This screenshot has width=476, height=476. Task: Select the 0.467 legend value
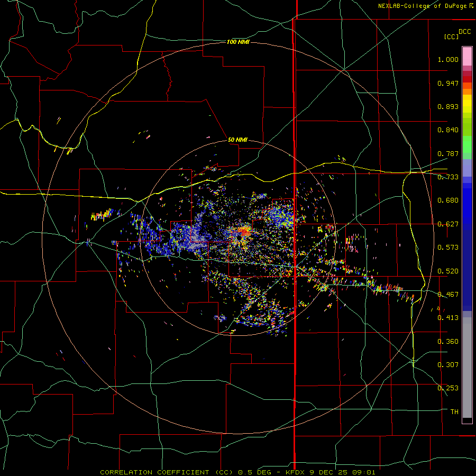pos(448,295)
